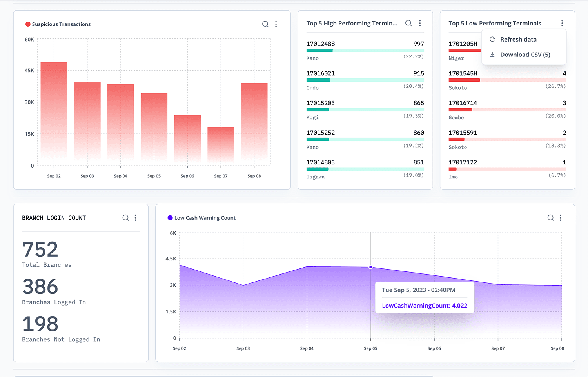The width and height of the screenshot is (588, 377).
Task: Toggle Suspicious Transactions legend dot
Action: coord(28,24)
